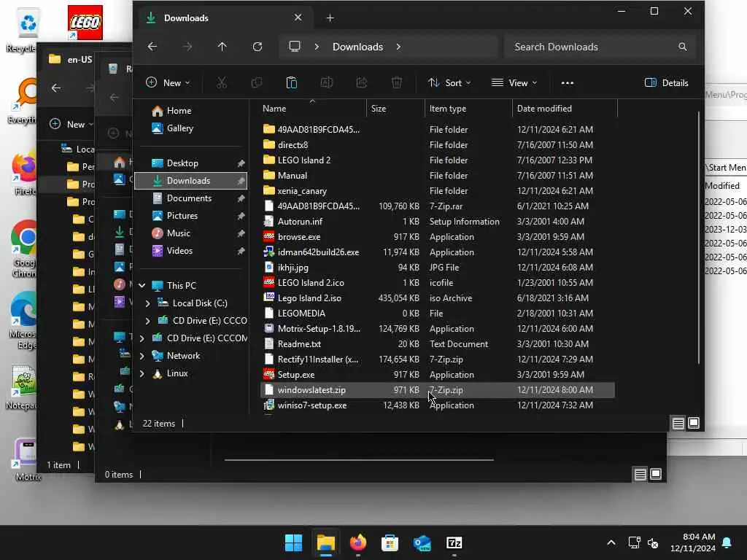Click the PC icon in address bar
Viewport: 747px width, 560px height.
(x=295, y=47)
